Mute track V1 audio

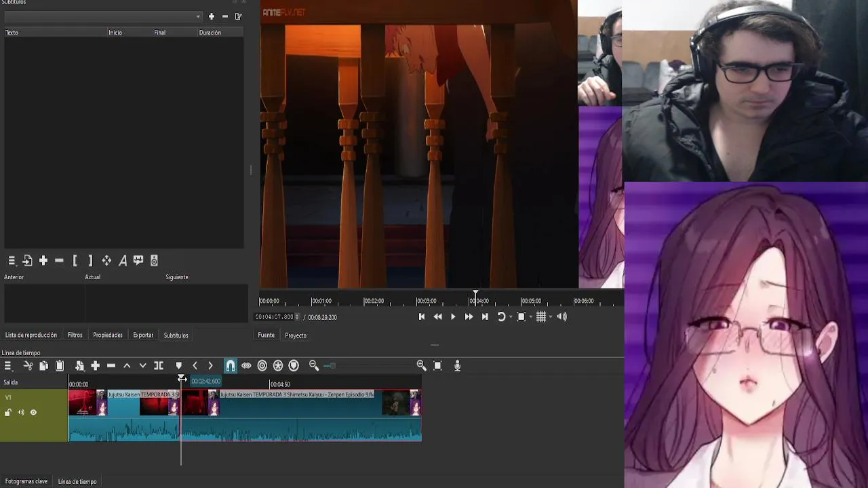tap(20, 412)
